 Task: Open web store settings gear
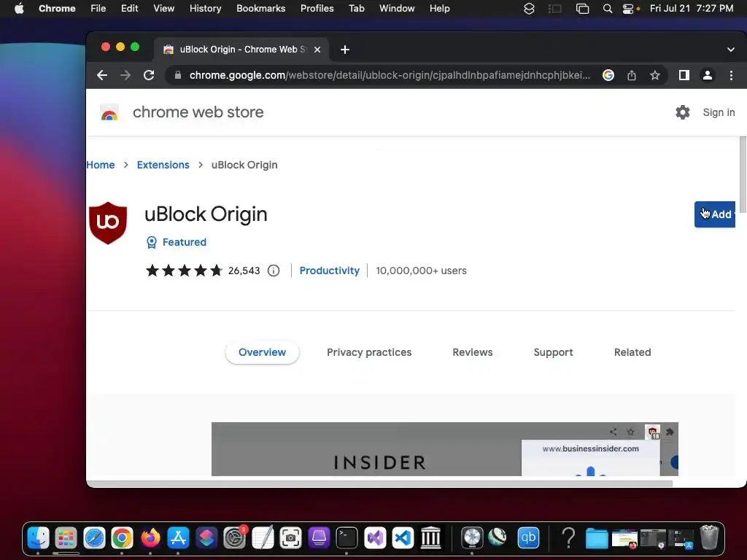tap(683, 112)
